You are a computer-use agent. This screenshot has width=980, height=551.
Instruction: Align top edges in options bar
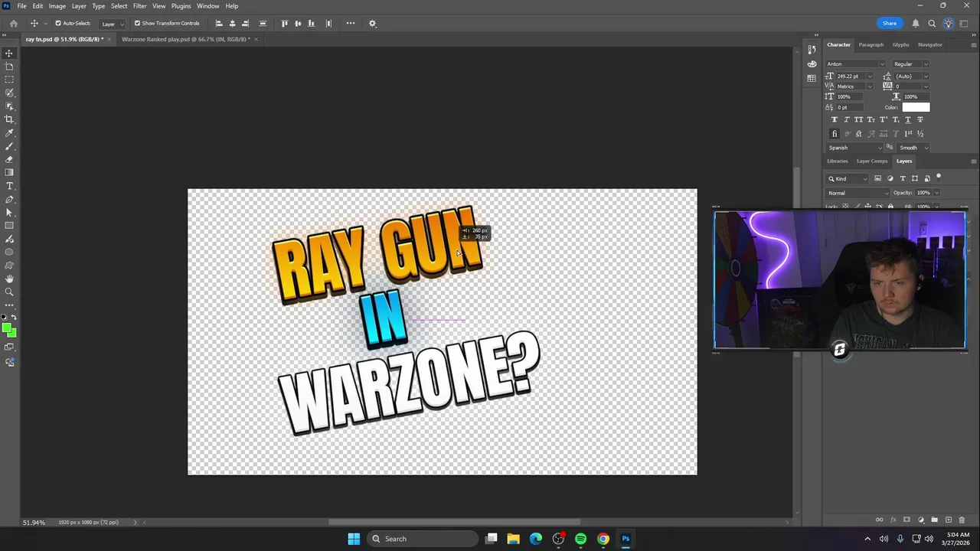285,23
